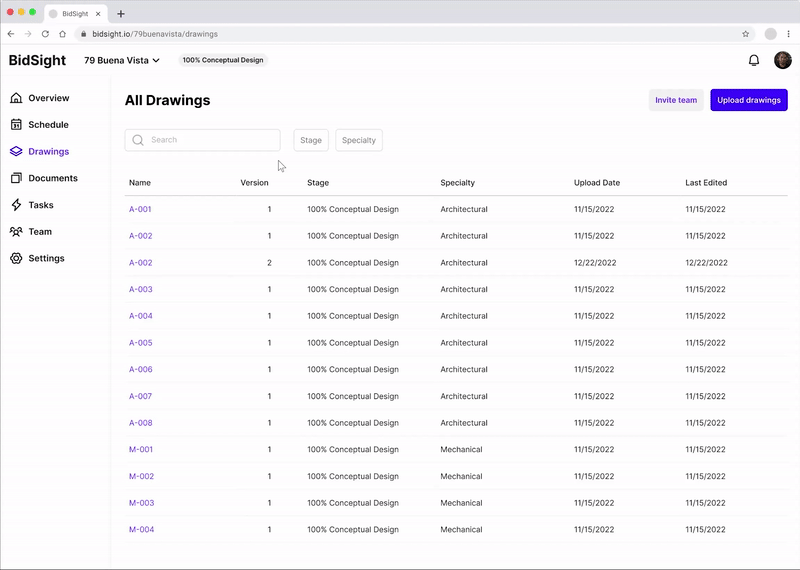800x570 pixels.
Task: Open drawing A-003 link
Action: click(x=141, y=290)
